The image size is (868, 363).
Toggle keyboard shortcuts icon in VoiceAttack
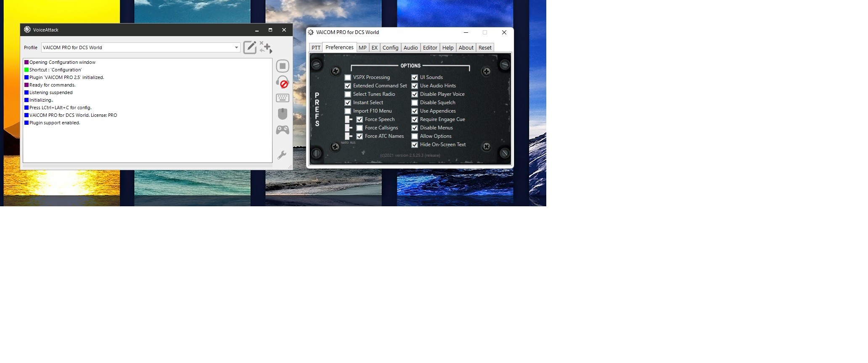click(283, 98)
